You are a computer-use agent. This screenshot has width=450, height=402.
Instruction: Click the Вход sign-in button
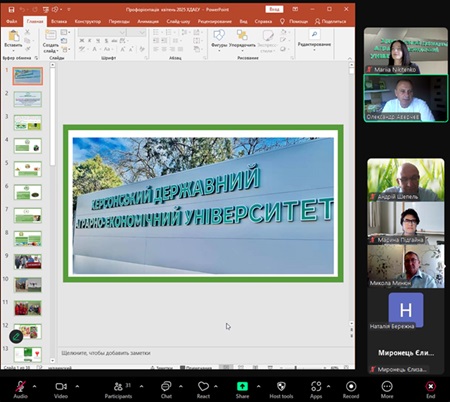[274, 9]
